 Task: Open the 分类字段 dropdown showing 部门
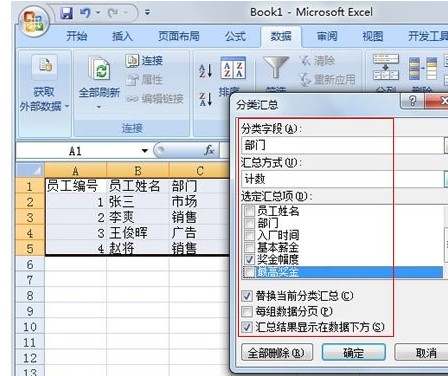tap(344, 145)
